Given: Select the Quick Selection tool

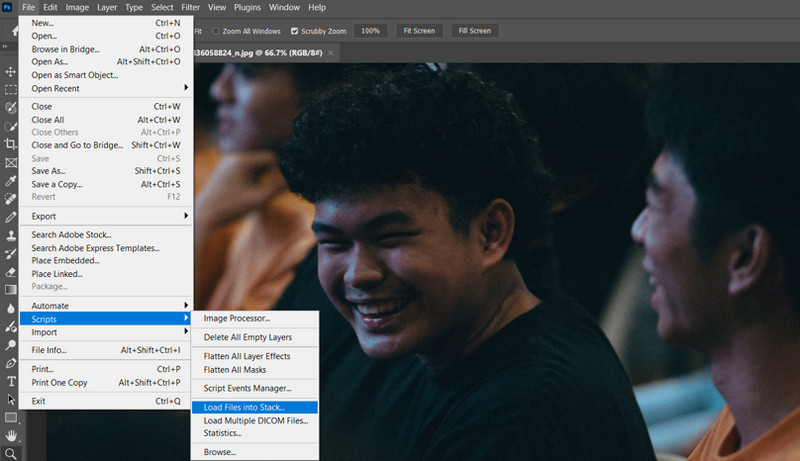Looking at the screenshot, I should pos(11,126).
